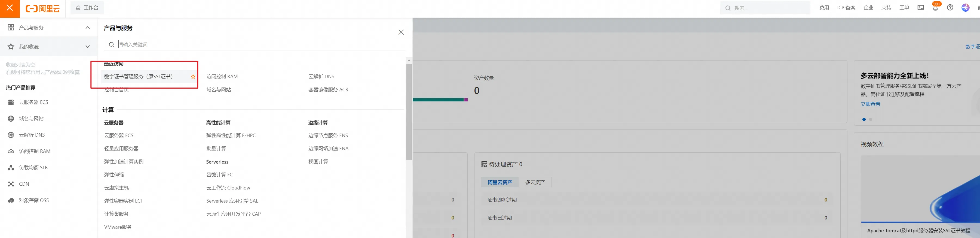Viewport: 980px width, 238px height.
Task: Open Serverless 应用引擎 SAE
Action: [x=232, y=201]
